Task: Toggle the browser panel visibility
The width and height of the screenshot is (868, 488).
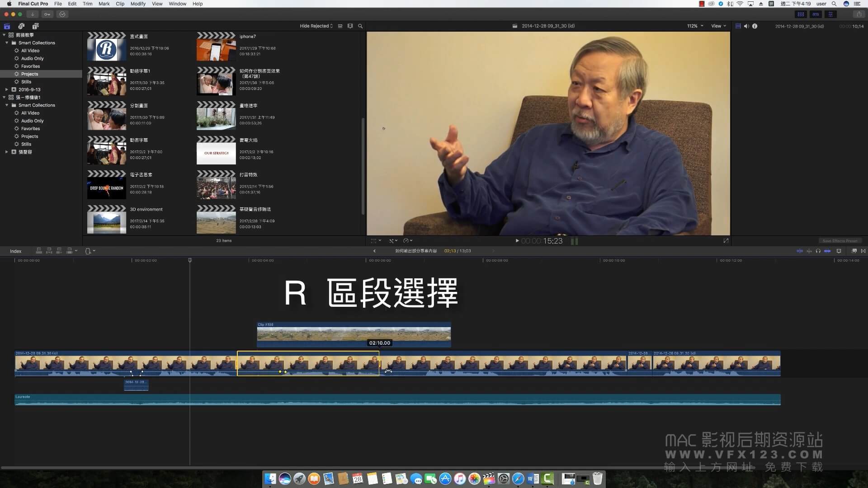Action: (801, 14)
